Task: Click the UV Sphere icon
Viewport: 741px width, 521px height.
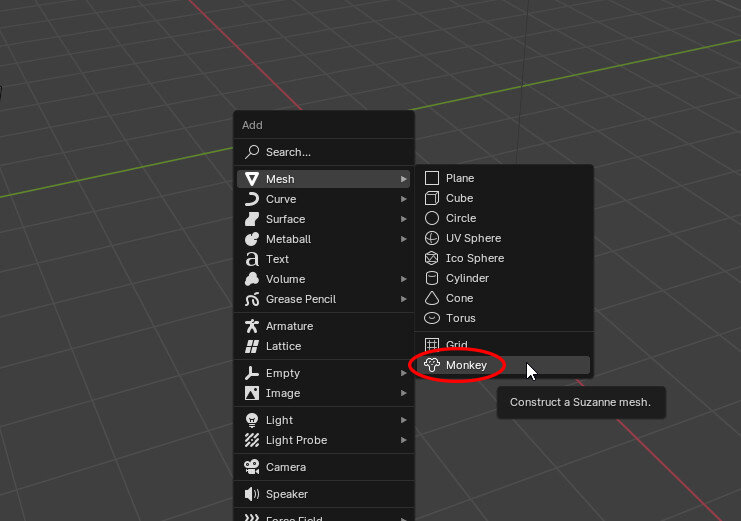Action: pyautogui.click(x=431, y=238)
